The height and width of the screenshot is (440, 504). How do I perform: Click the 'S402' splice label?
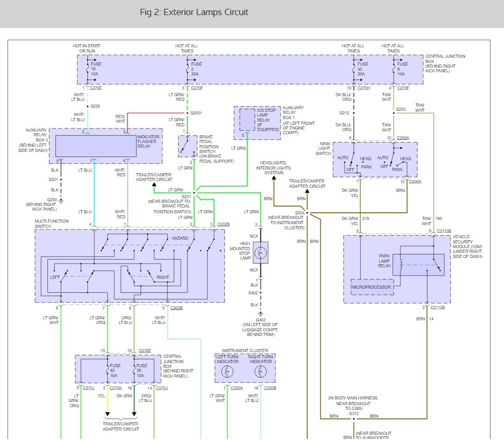[x=253, y=293]
